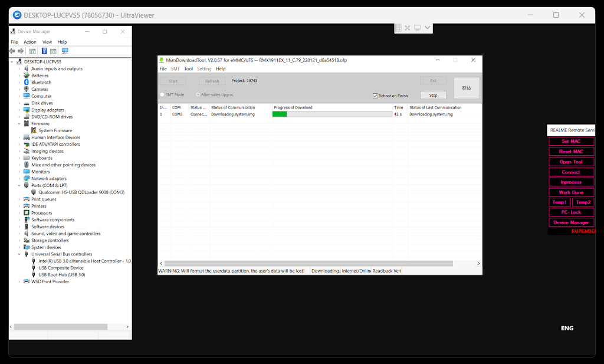Click the MsmDownloadTool green title bar icon
The image size is (604, 364).
click(x=162, y=60)
